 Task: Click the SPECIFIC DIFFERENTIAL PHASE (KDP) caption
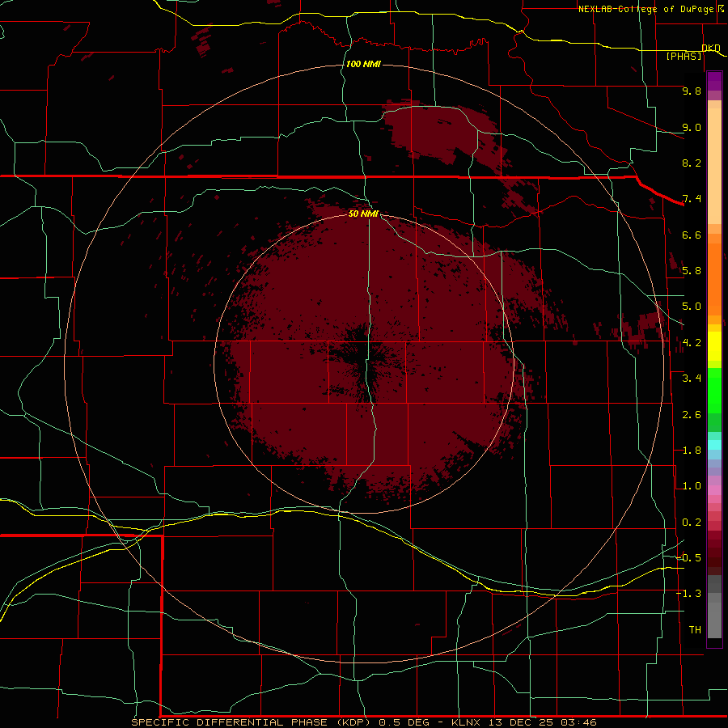coord(251,722)
